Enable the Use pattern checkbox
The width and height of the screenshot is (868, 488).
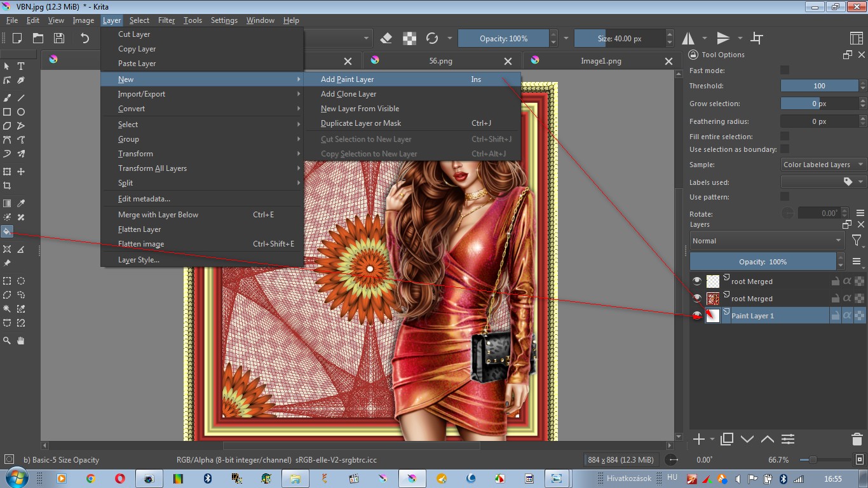click(785, 196)
